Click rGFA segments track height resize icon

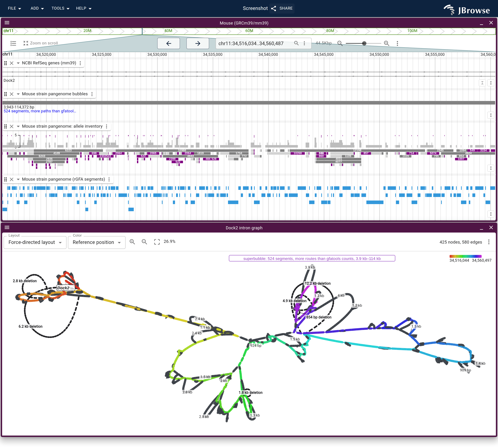coord(491,214)
